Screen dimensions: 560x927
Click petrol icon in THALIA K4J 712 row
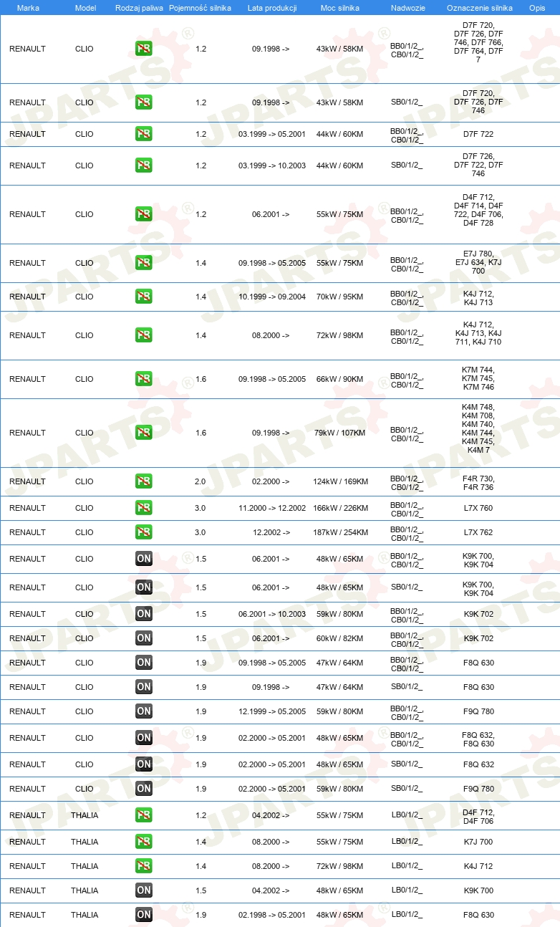pos(144,866)
